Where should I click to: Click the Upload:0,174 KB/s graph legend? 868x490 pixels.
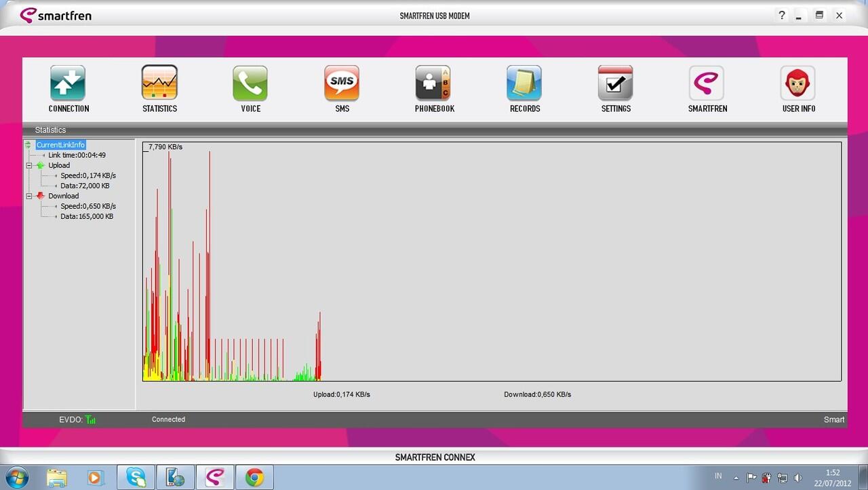pos(342,394)
